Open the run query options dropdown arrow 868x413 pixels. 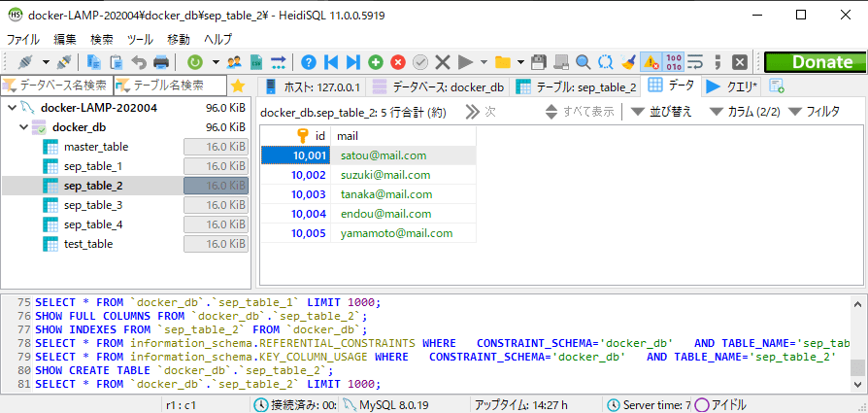click(484, 62)
